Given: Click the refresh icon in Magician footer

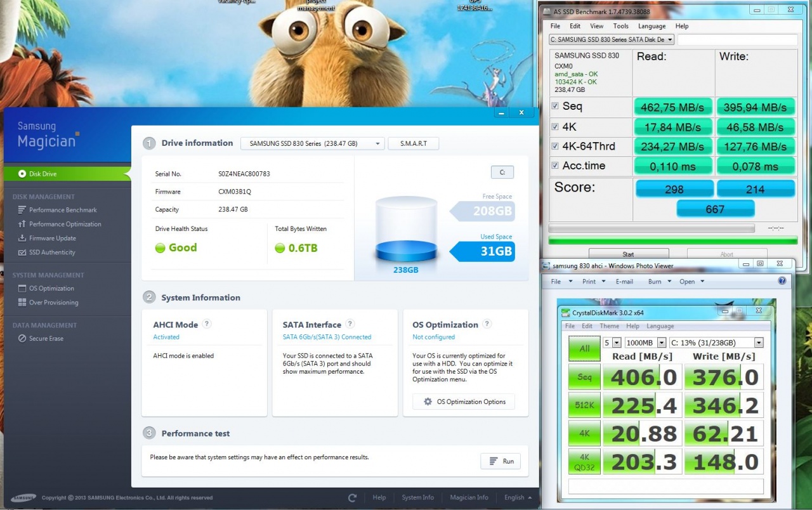Looking at the screenshot, I should (x=352, y=497).
